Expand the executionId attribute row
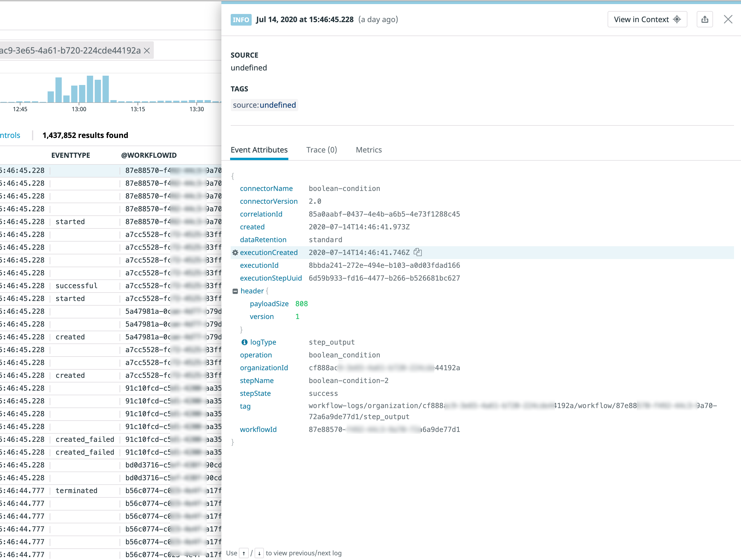 259,265
